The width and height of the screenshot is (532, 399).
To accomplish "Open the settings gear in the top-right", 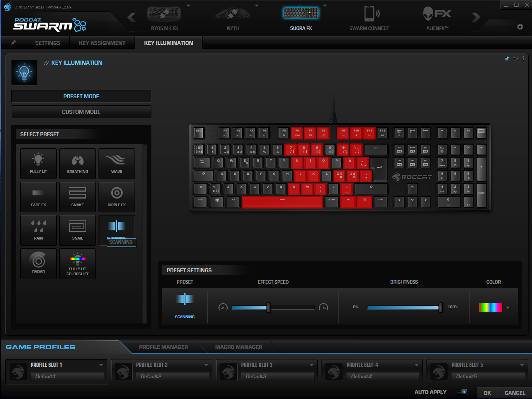I will coord(520,27).
